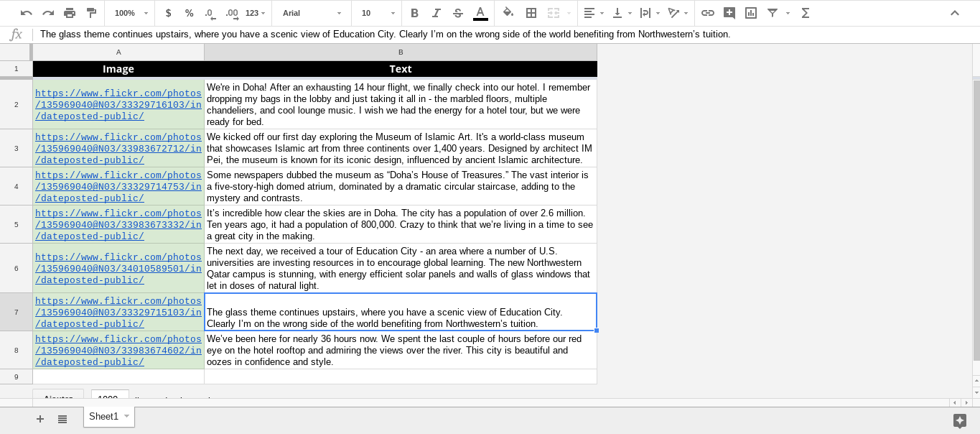Open the Flickr link for photo 33983673332
Screen dimensions: 980x434
click(118, 225)
